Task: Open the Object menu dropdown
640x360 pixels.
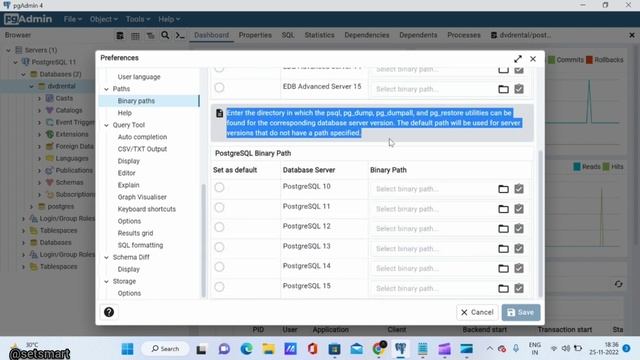Action: point(104,19)
